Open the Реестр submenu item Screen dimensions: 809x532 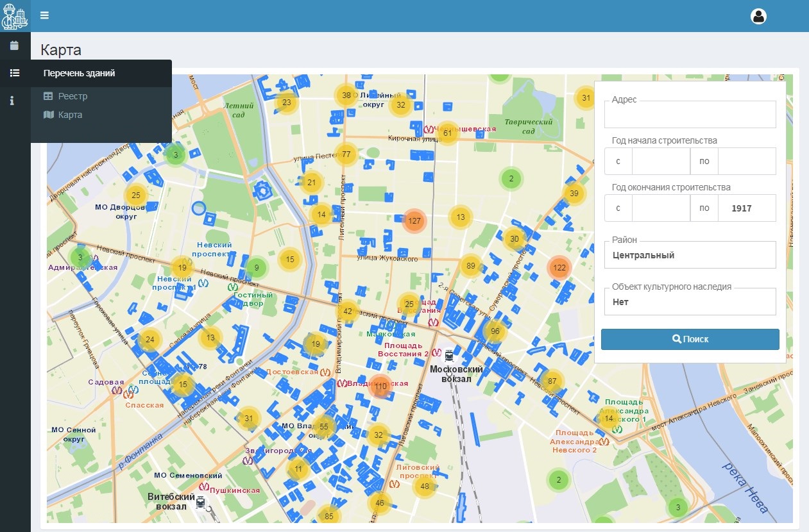pos(65,96)
